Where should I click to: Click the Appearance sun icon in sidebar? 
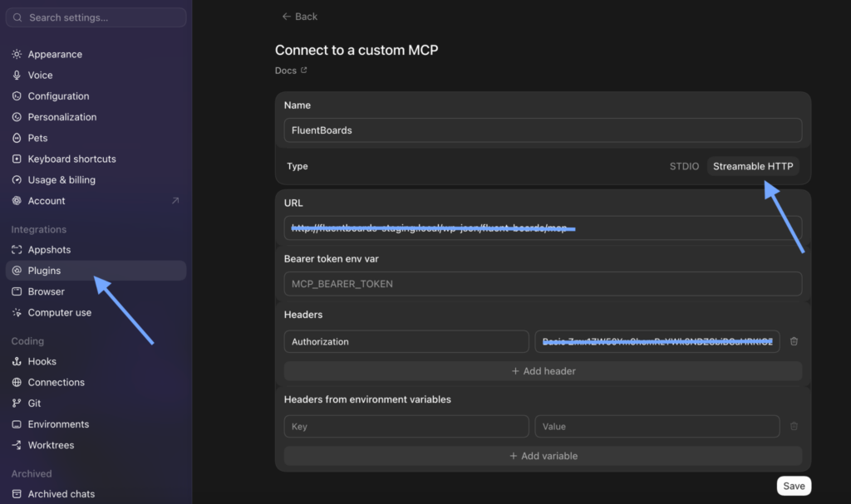pos(17,54)
